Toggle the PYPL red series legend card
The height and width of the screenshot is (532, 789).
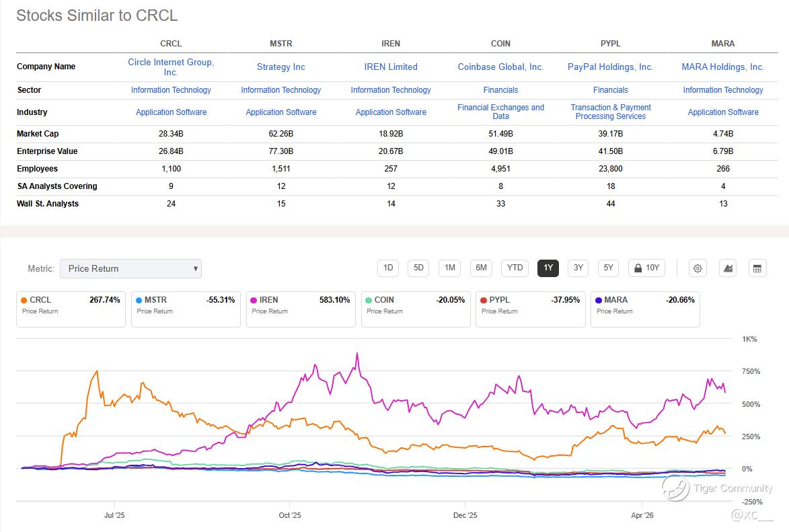click(x=530, y=309)
